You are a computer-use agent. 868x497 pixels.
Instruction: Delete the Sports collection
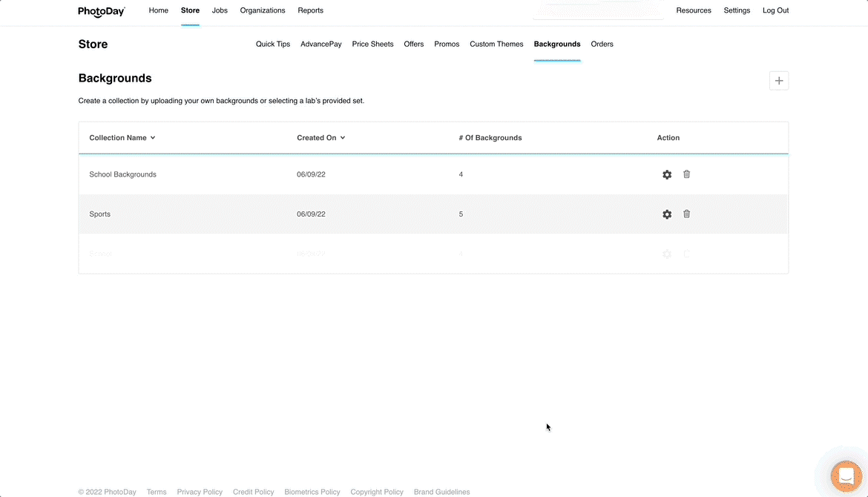686,214
